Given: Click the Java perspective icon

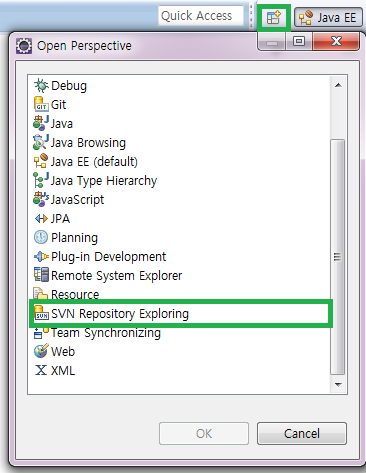Looking at the screenshot, I should (41, 123).
